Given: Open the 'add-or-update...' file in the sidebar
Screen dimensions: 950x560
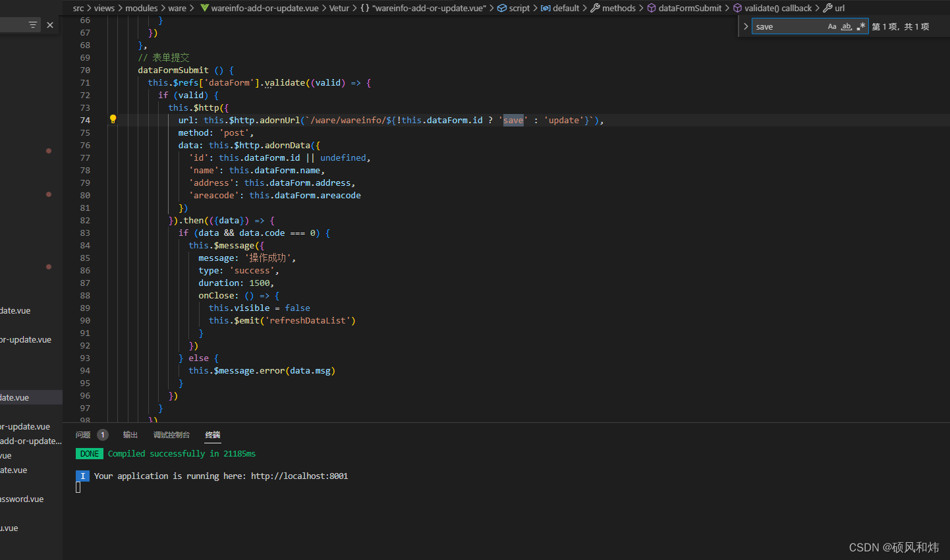Looking at the screenshot, I should (31, 441).
